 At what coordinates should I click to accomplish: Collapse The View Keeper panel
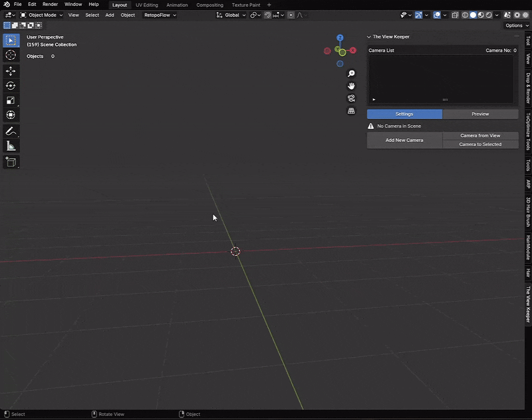tap(369, 37)
